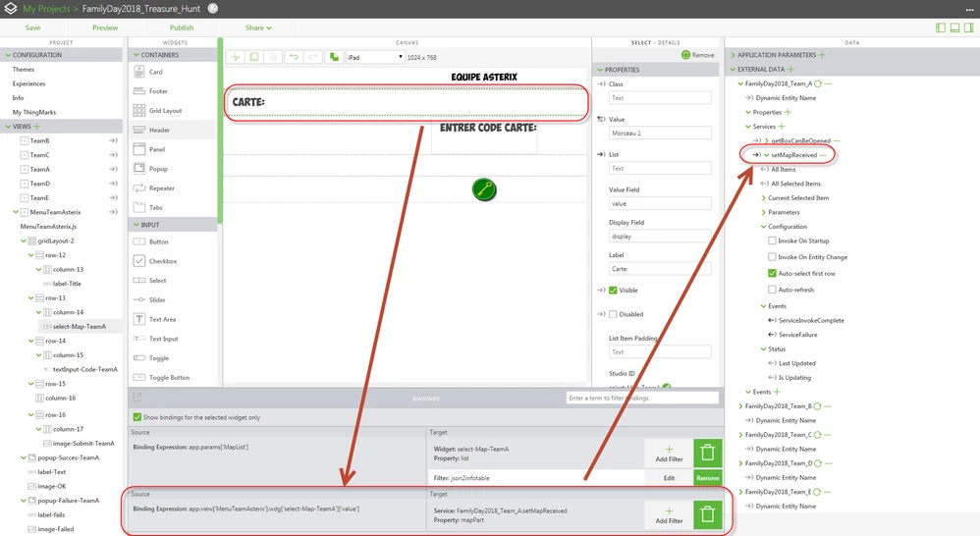Collapse the Input widget group
Viewport: 980px width, 536px height.
click(x=136, y=225)
